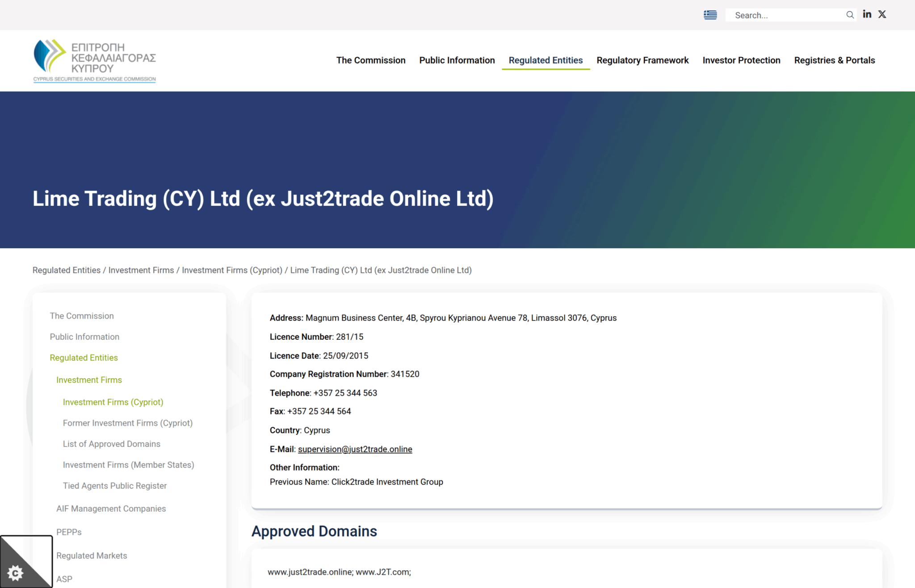The height and width of the screenshot is (588, 915).
Task: Open Investor Protection top menu
Action: coord(741,60)
